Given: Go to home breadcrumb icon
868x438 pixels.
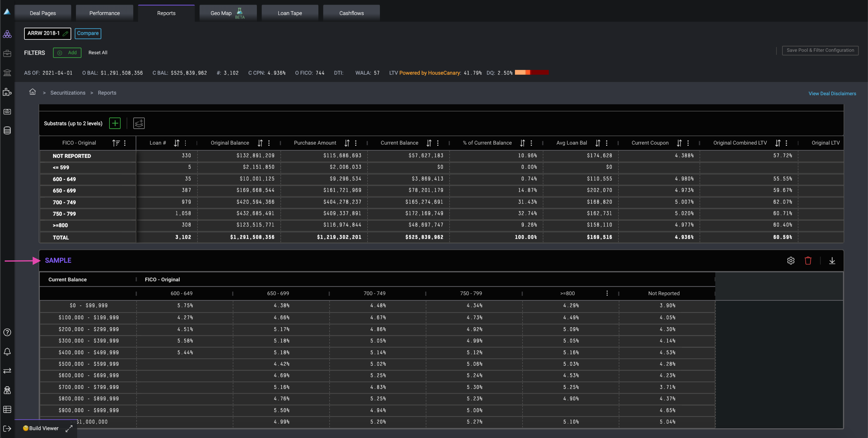Looking at the screenshot, I should [32, 92].
